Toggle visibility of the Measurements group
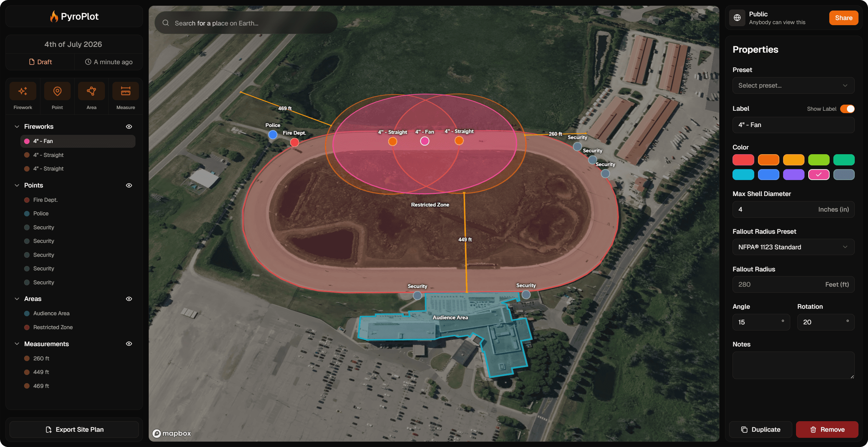Image resolution: width=868 pixels, height=447 pixels. [129, 344]
